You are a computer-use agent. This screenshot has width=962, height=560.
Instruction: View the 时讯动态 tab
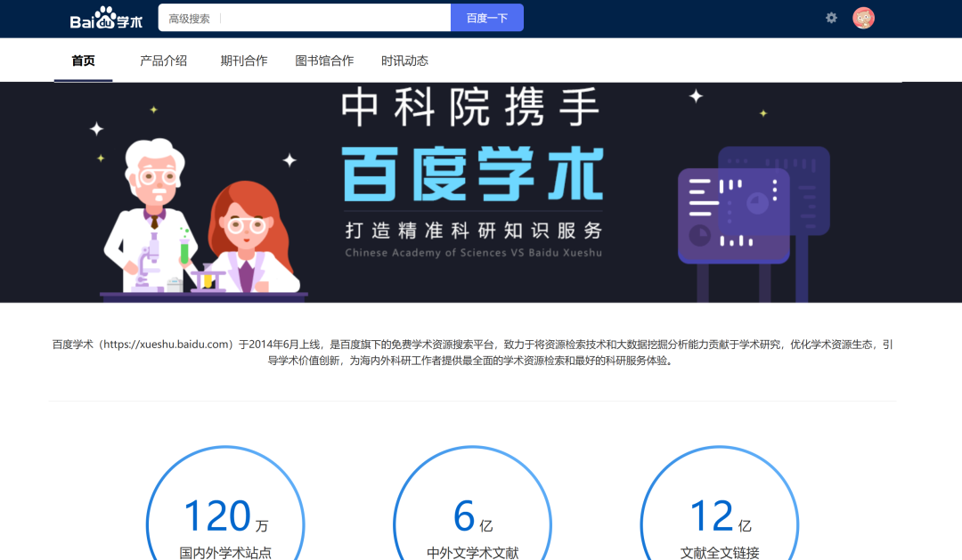click(x=404, y=61)
